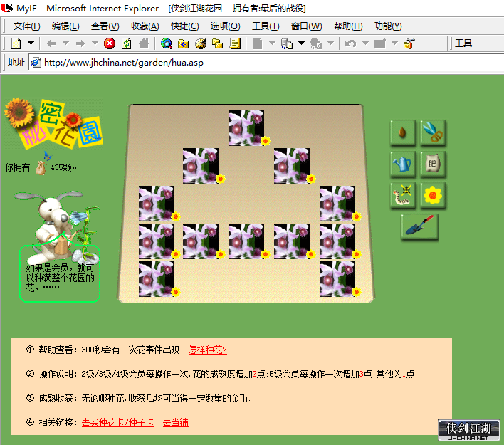Select the fertilizer bag tool
This screenshot has height=445, width=504.
(433, 164)
